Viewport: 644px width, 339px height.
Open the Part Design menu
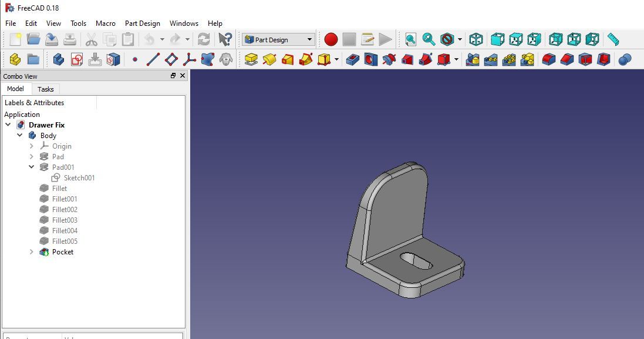click(142, 24)
